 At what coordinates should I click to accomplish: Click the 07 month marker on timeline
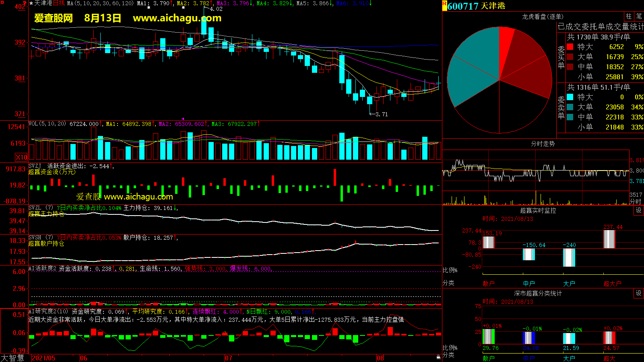click(229, 358)
